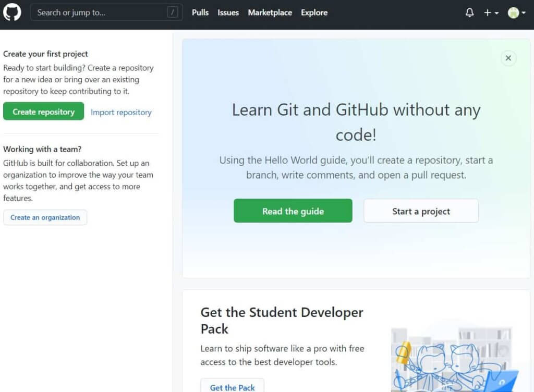Follow the Import repository link
Screen dimensions: 534x392
121,112
